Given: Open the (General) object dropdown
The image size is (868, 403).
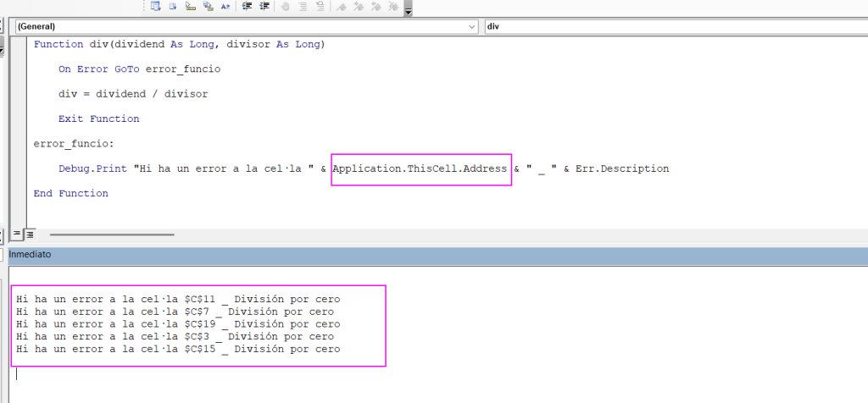Looking at the screenshot, I should pos(247,26).
